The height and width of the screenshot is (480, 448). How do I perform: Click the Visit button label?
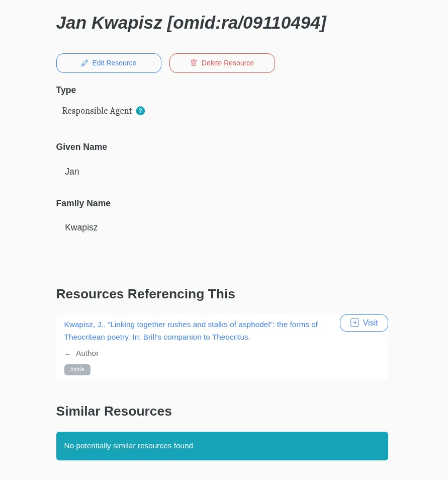click(x=370, y=323)
